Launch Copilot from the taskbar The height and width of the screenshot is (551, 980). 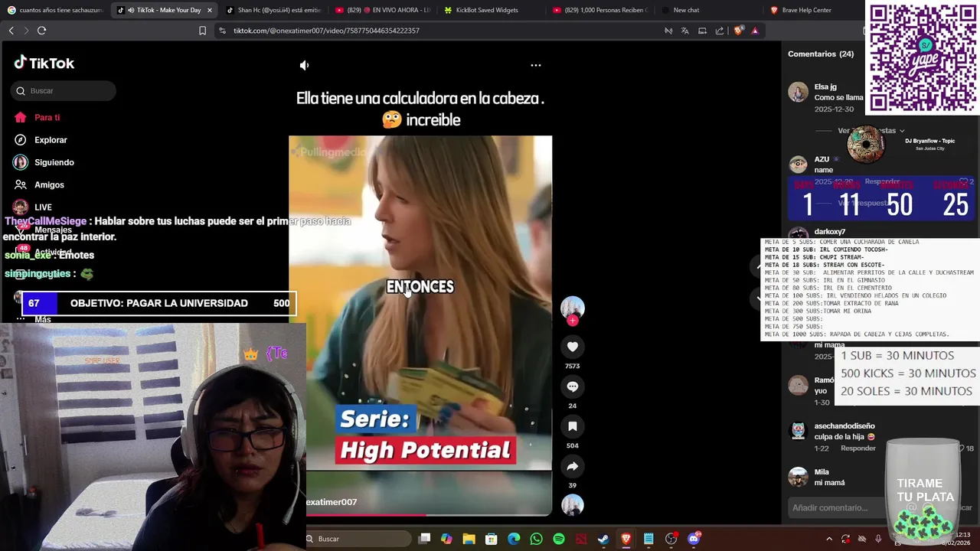(447, 539)
